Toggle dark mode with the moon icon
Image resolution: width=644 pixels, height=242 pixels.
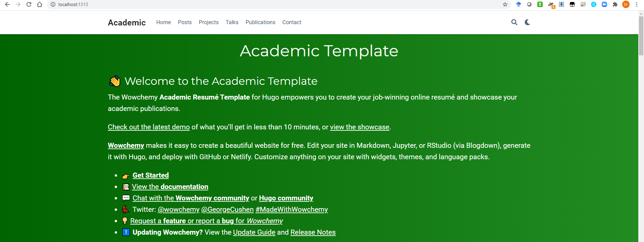click(x=527, y=22)
